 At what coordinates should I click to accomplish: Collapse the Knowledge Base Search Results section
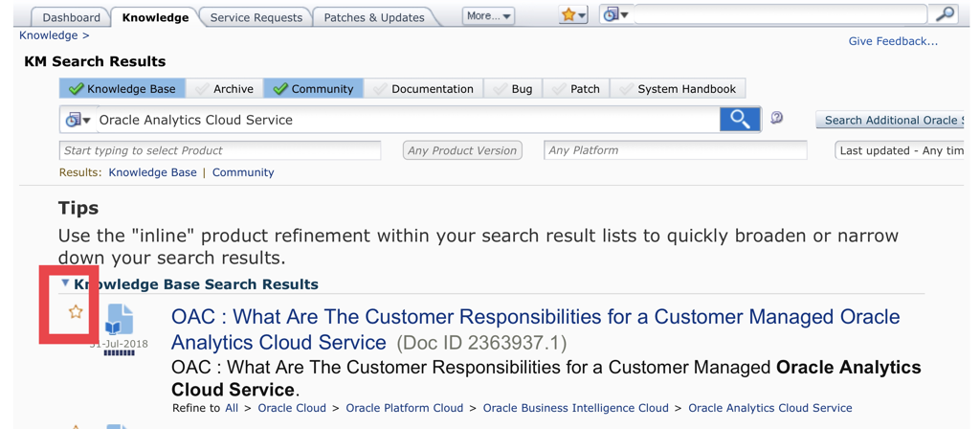[x=65, y=283]
